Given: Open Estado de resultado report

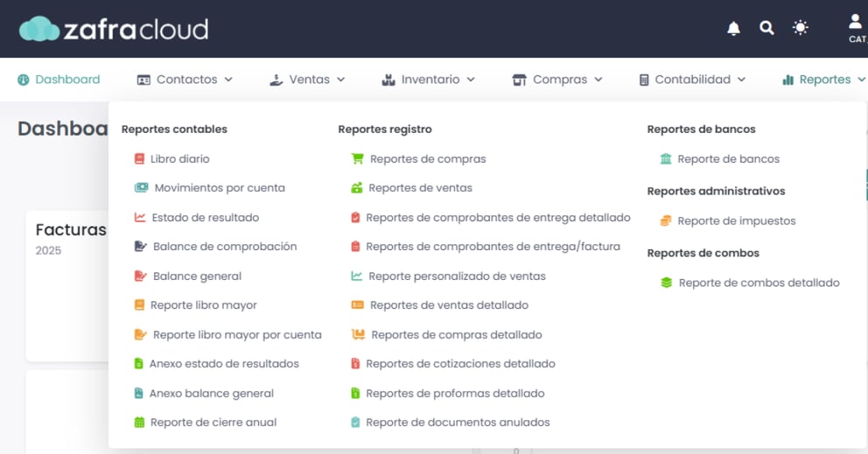Looking at the screenshot, I should (206, 218).
